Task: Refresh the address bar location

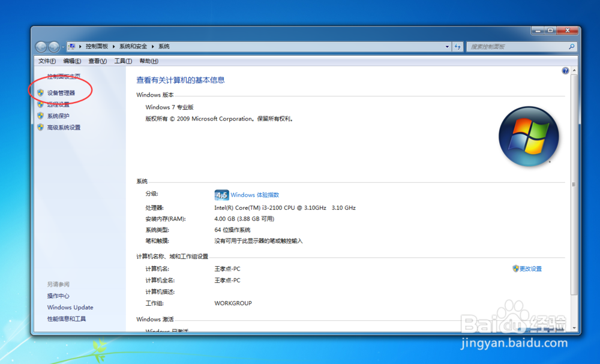Action: 458,47
